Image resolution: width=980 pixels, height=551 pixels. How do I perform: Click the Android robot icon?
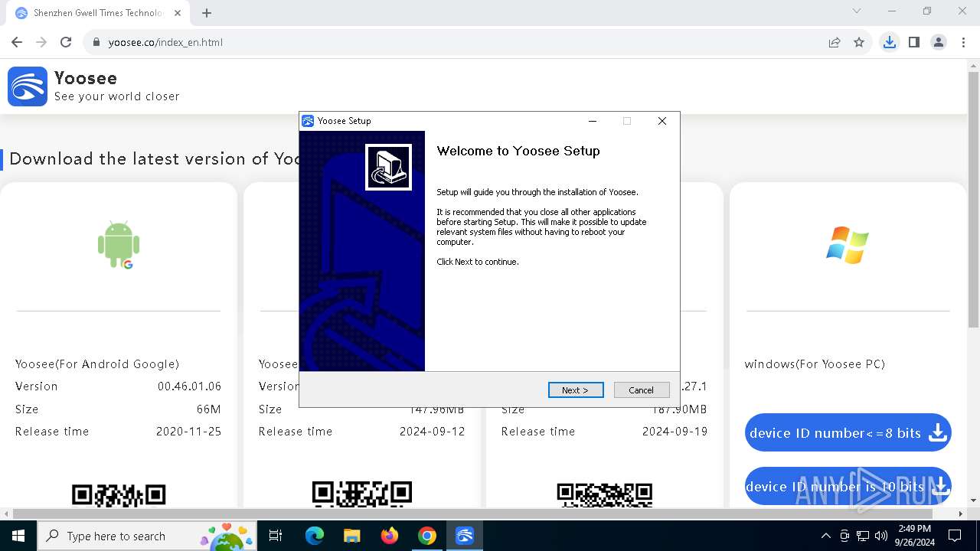119,245
